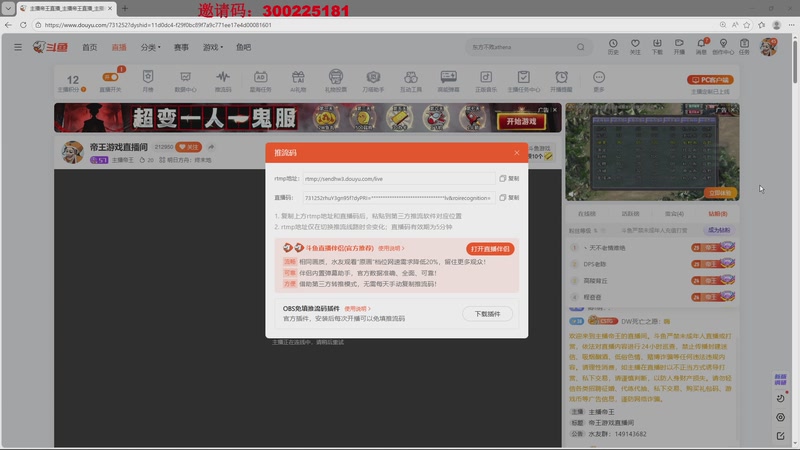Click the 成为钻粉 button

click(719, 230)
